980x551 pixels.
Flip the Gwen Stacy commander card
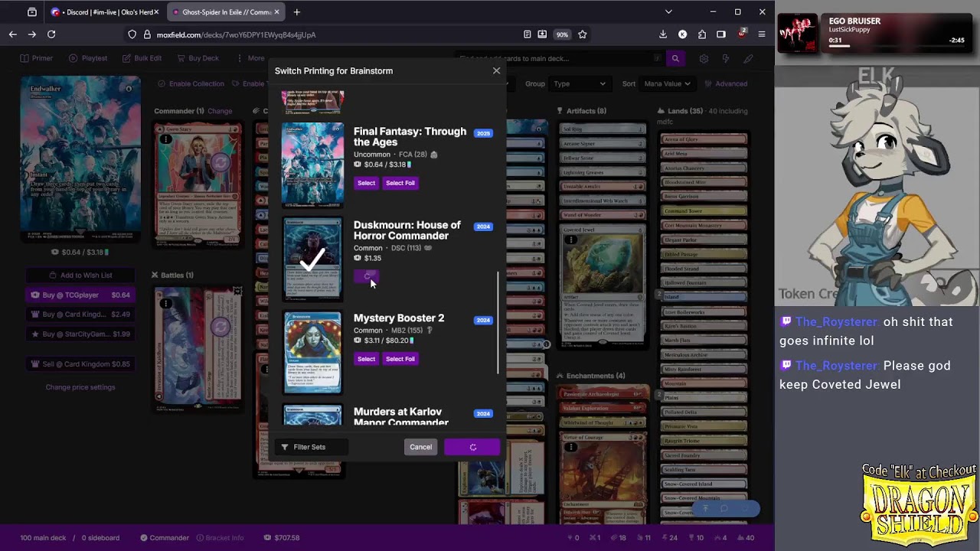pyautogui.click(x=220, y=162)
